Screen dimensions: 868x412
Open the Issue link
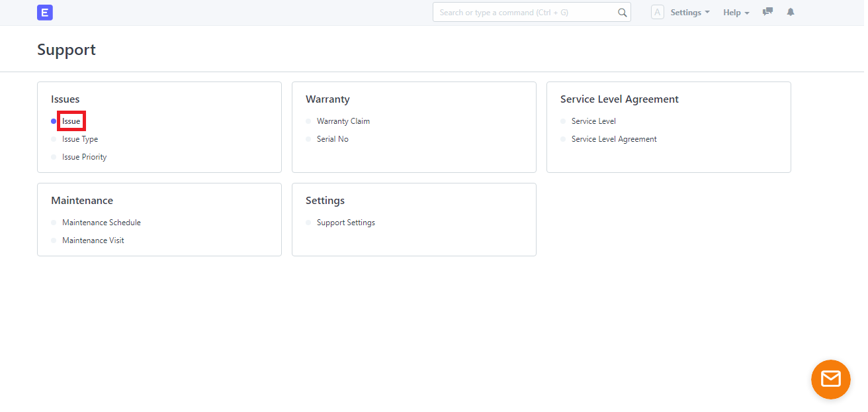(x=71, y=121)
